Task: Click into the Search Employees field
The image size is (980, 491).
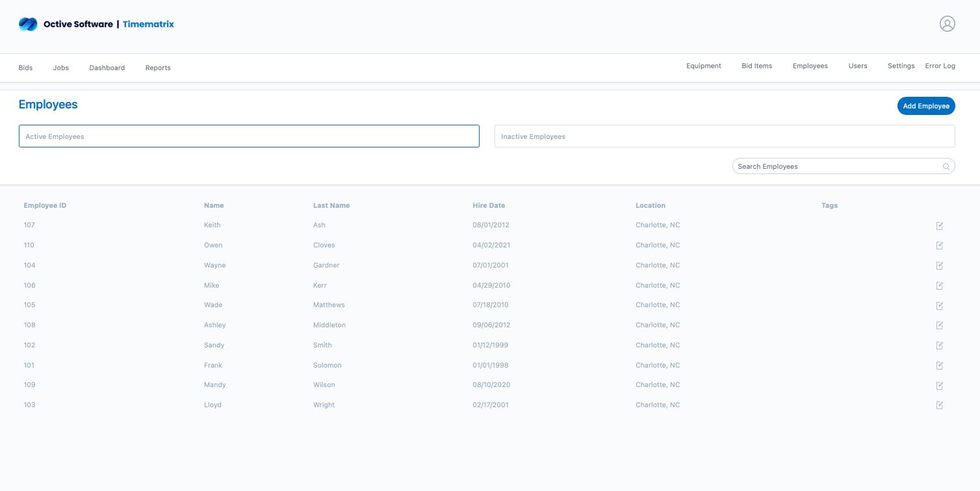Action: coord(837,167)
